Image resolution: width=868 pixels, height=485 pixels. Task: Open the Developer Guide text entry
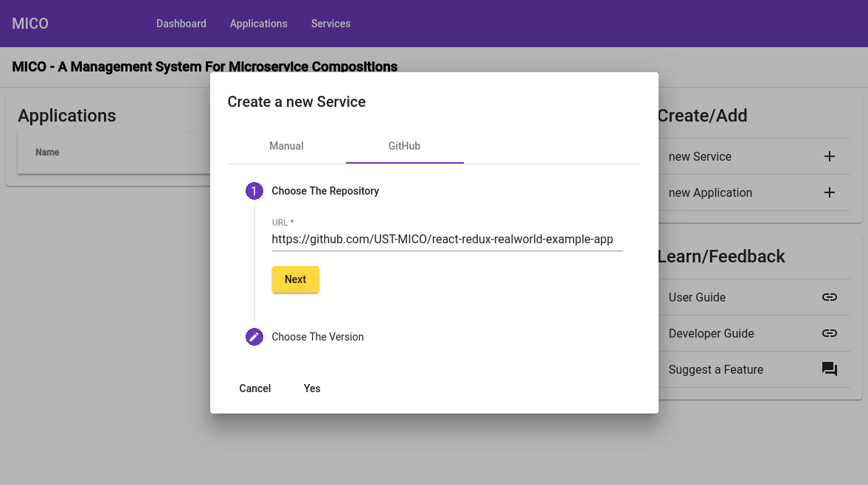click(711, 333)
